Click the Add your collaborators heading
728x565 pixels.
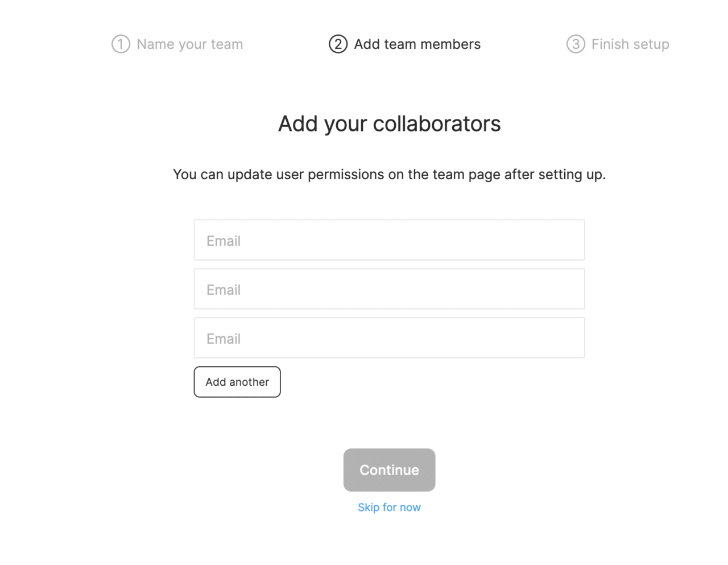click(389, 123)
